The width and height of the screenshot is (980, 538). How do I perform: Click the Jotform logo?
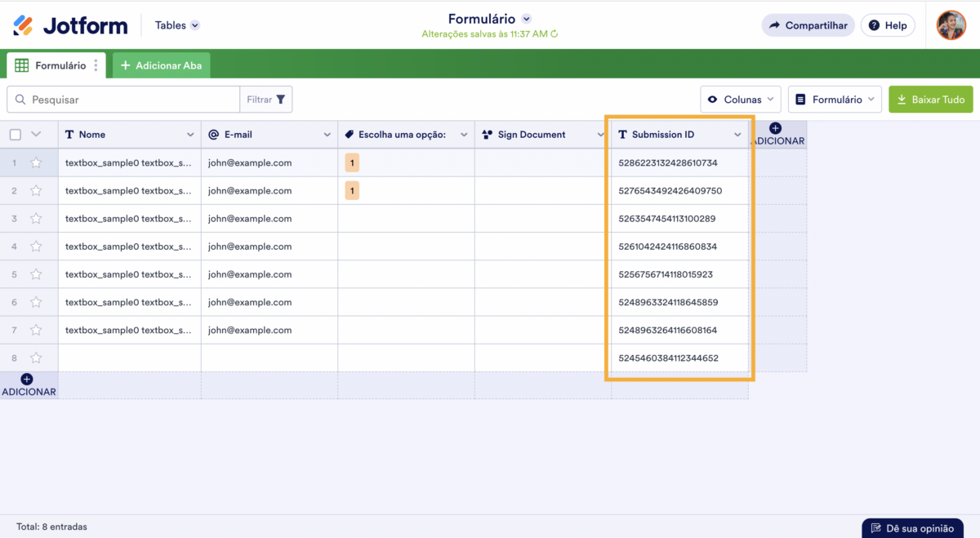(x=70, y=25)
